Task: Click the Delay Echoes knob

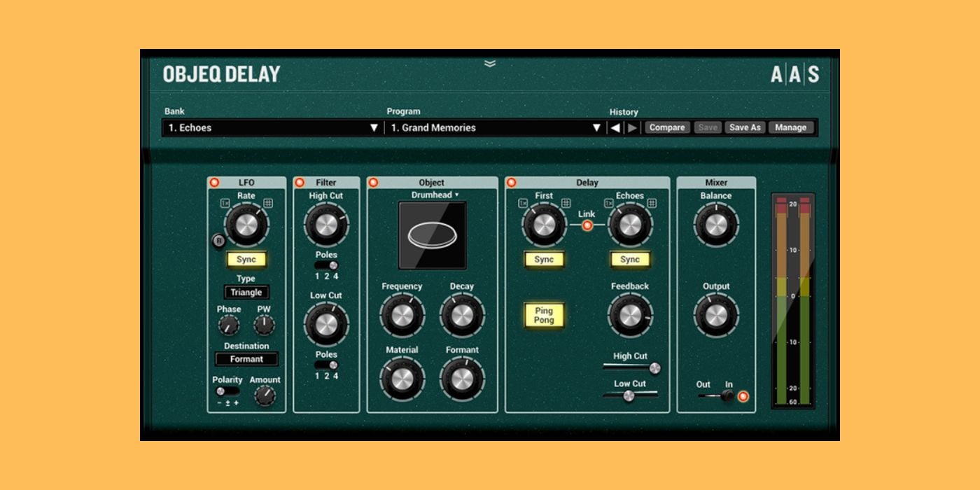Action: tap(630, 225)
